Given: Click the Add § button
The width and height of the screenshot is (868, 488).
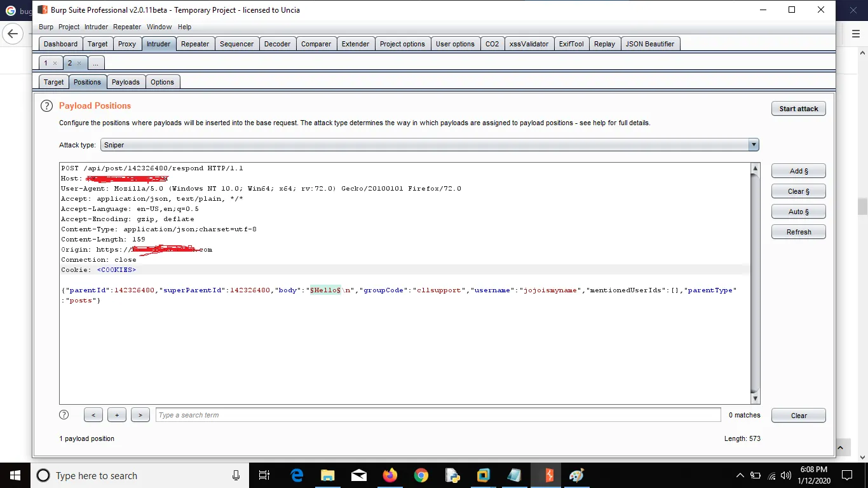Looking at the screenshot, I should coord(798,171).
